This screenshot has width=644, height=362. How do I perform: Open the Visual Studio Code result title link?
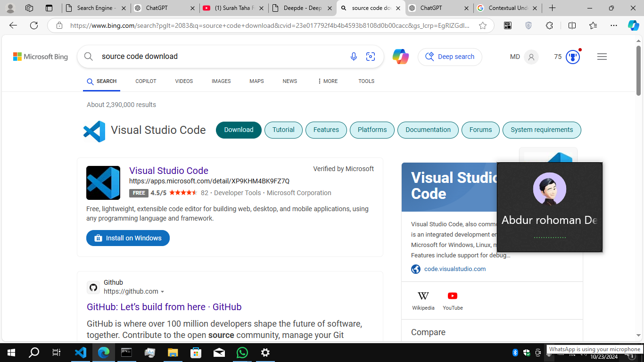coord(169,171)
